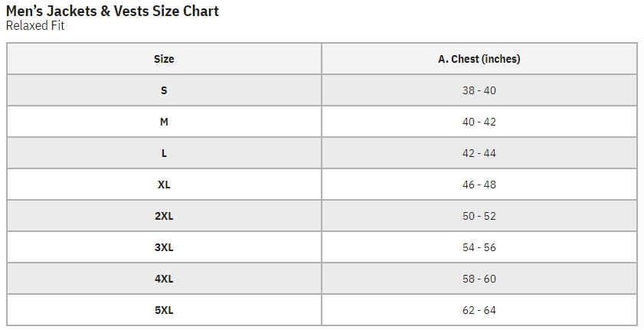Select the 5XL size cell
644x330 pixels.
164,310
